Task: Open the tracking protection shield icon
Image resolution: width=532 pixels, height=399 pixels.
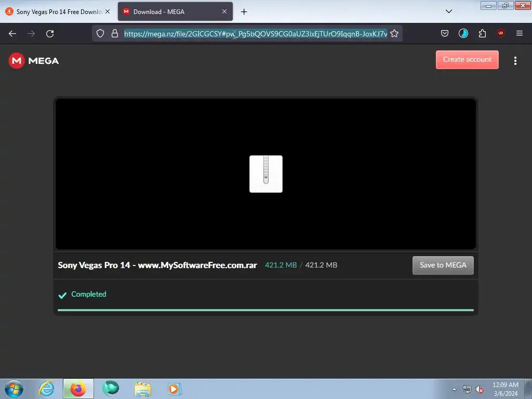Action: click(x=100, y=33)
